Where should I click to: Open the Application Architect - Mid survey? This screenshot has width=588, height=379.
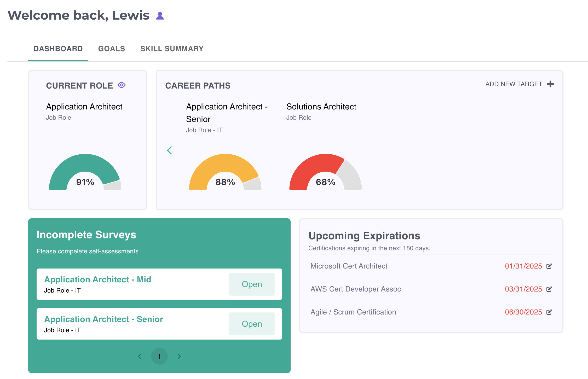(x=252, y=284)
